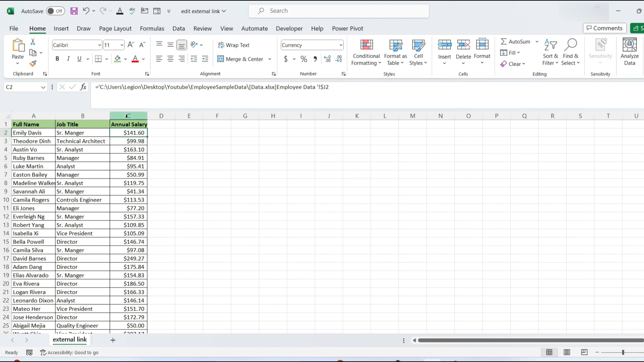Click the Conditional Formatting icon
644x362 pixels.
(x=366, y=45)
